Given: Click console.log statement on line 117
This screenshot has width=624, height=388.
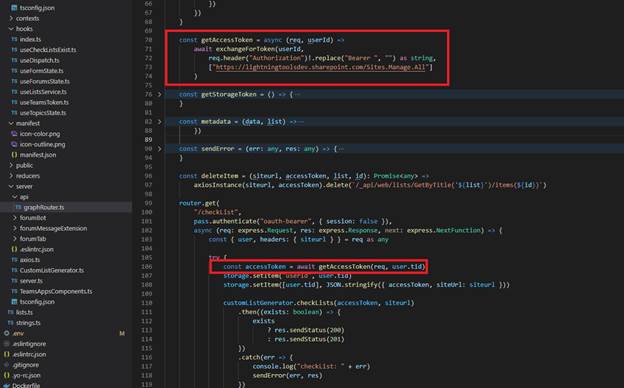Looking at the screenshot, I should click(311, 366).
